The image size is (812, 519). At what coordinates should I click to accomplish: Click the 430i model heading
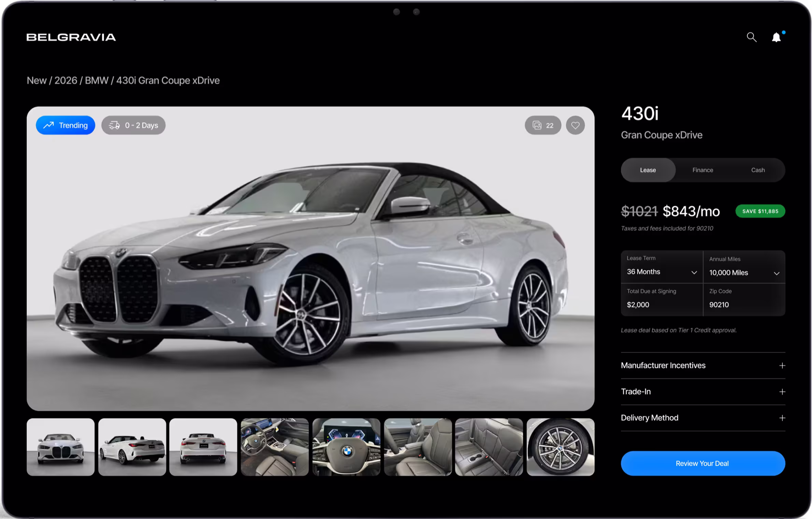(640, 113)
